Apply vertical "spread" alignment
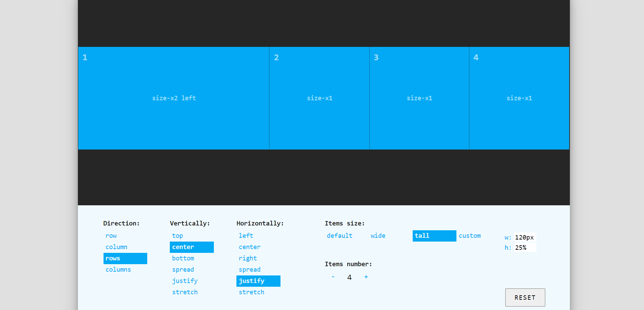The width and height of the screenshot is (644, 310). click(x=183, y=269)
